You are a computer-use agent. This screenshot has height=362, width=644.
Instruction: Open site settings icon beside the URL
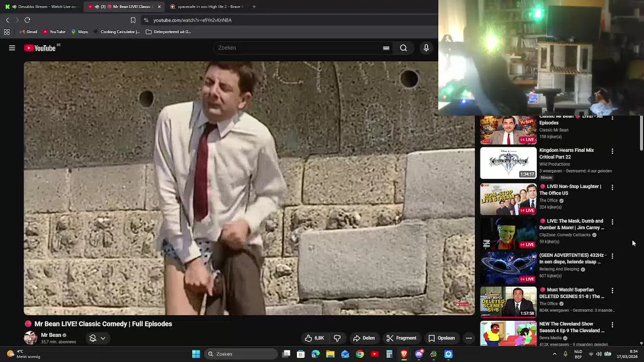pos(146,20)
